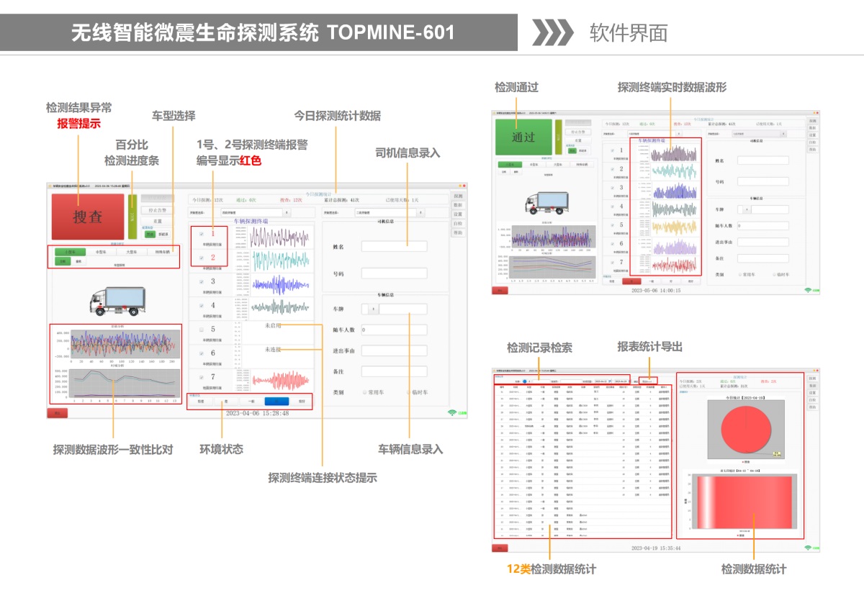864x616 pixels.
Task: Click the vertical progress bar in the 通过 window
Action: point(559,137)
